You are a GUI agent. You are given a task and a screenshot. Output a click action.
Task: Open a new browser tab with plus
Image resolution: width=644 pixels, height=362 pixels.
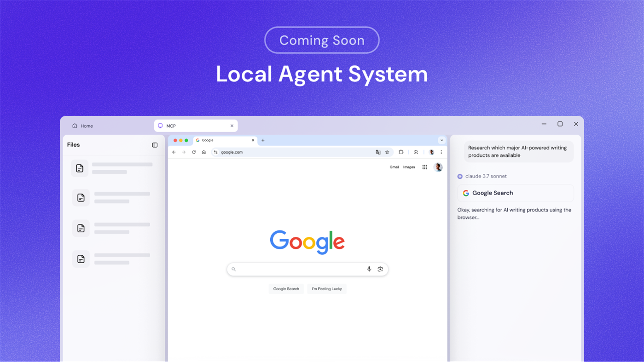(263, 140)
